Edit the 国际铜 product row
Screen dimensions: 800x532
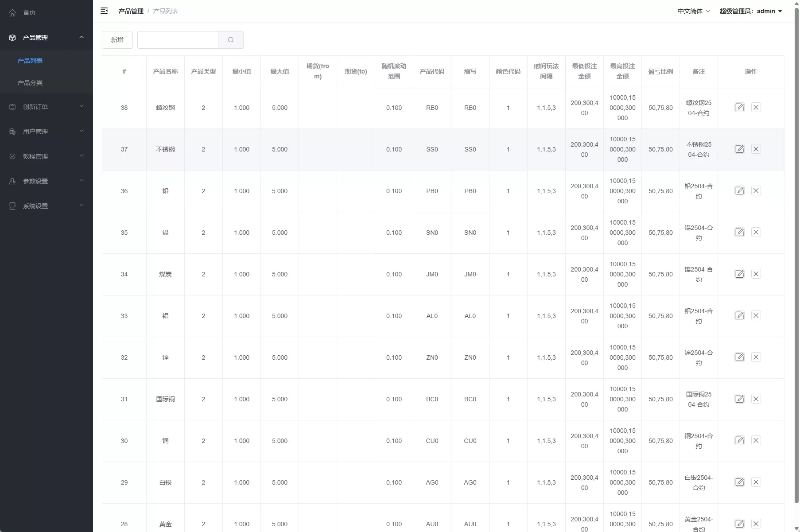tap(739, 399)
